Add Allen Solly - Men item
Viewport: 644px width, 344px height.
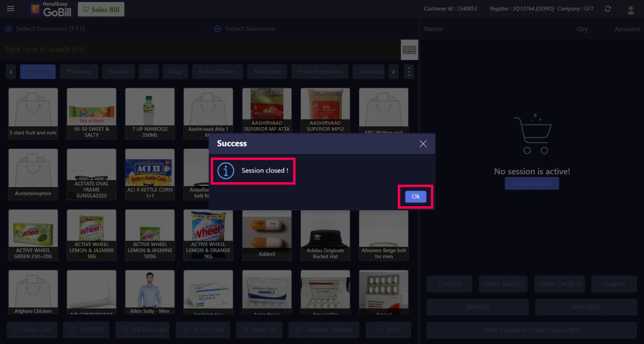150,293
